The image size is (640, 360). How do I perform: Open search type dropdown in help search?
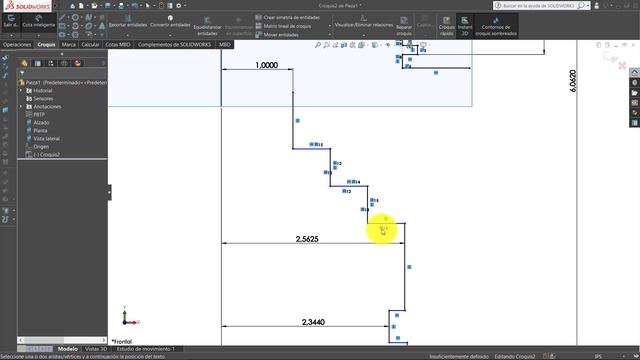pyautogui.click(x=588, y=6)
